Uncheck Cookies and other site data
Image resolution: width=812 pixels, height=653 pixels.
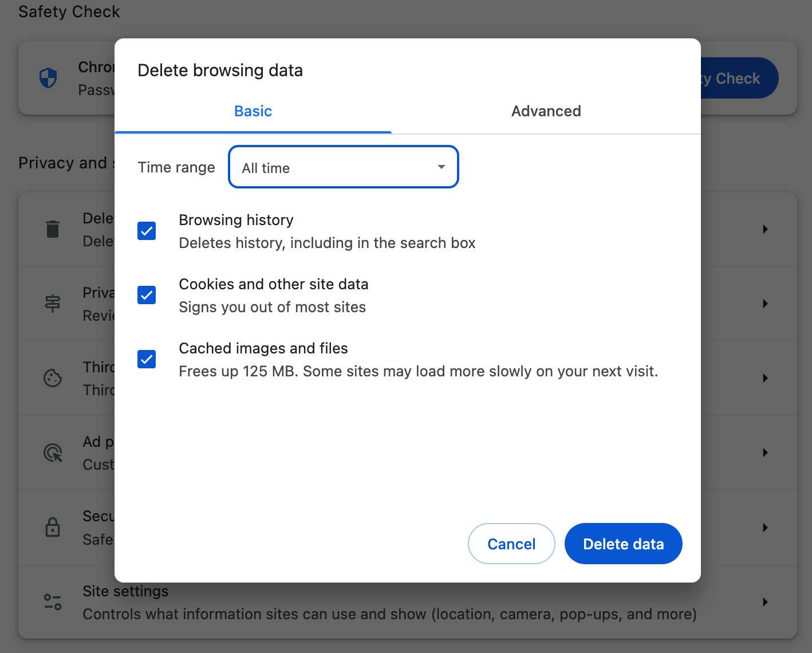pos(147,295)
